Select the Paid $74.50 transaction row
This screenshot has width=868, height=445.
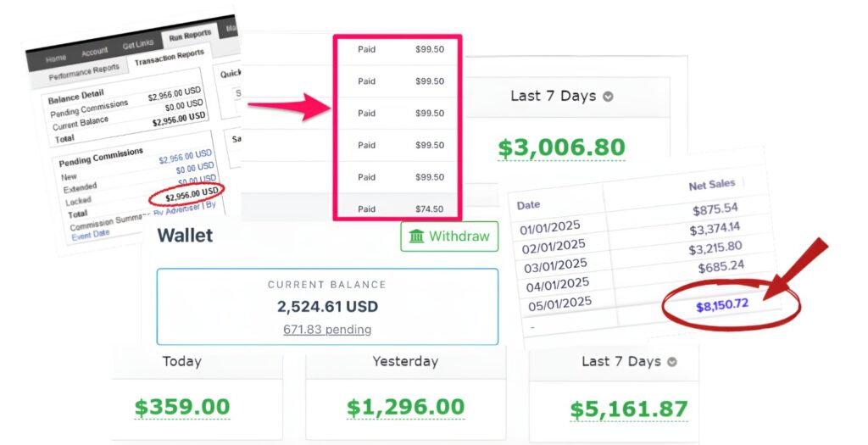397,209
